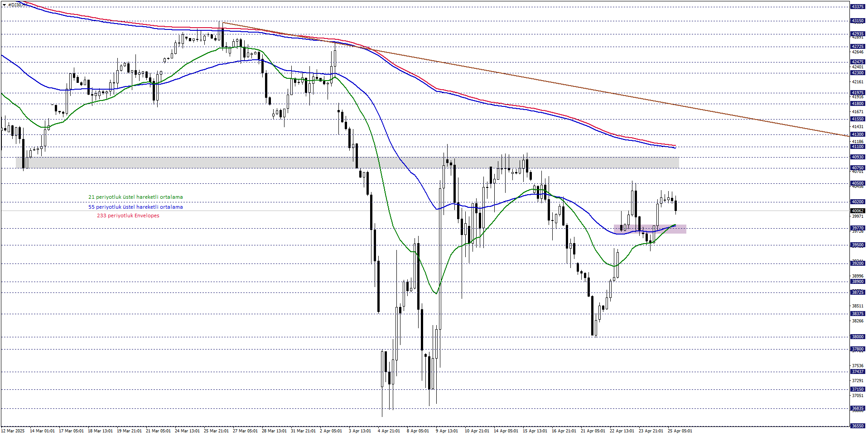868x436 pixels.
Task: Click the 22 Apr 13:01 time label
Action: pyautogui.click(x=622, y=431)
